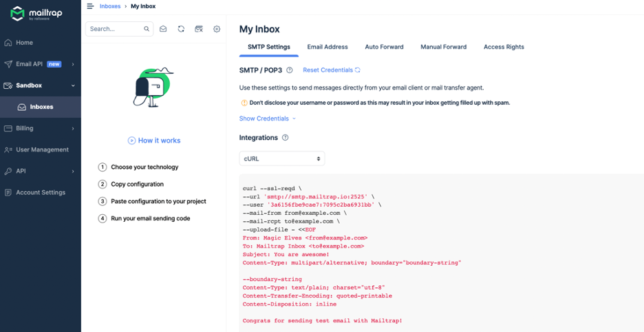This screenshot has height=332, width=644.
Task: Expand the Billing submenu chevron
Action: pyautogui.click(x=73, y=128)
